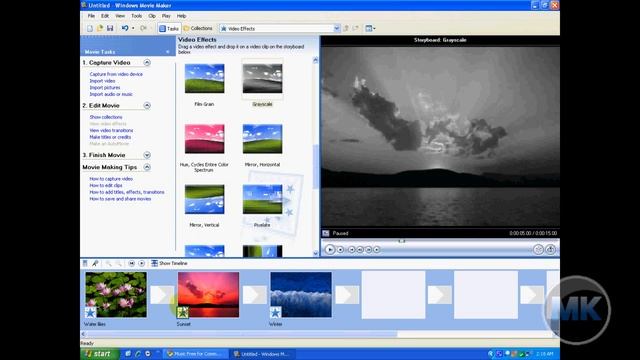Click the effect star on Sunset clip
The height and width of the screenshot is (360, 640).
point(183,313)
